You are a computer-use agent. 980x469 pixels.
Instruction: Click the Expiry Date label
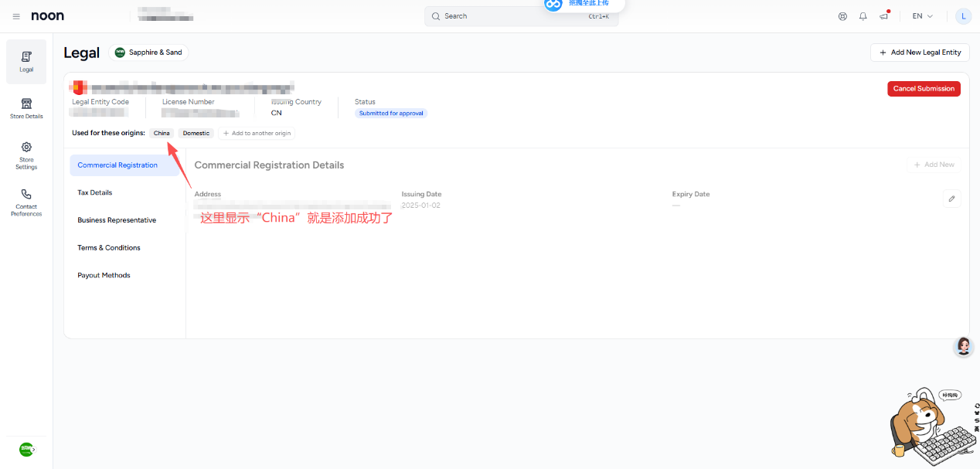click(691, 195)
